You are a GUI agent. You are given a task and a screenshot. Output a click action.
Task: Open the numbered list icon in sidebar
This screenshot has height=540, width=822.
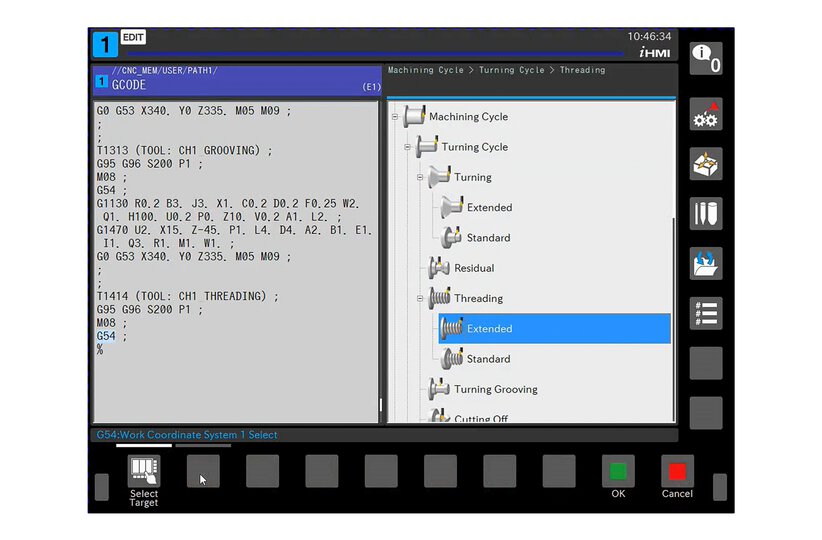coord(705,313)
